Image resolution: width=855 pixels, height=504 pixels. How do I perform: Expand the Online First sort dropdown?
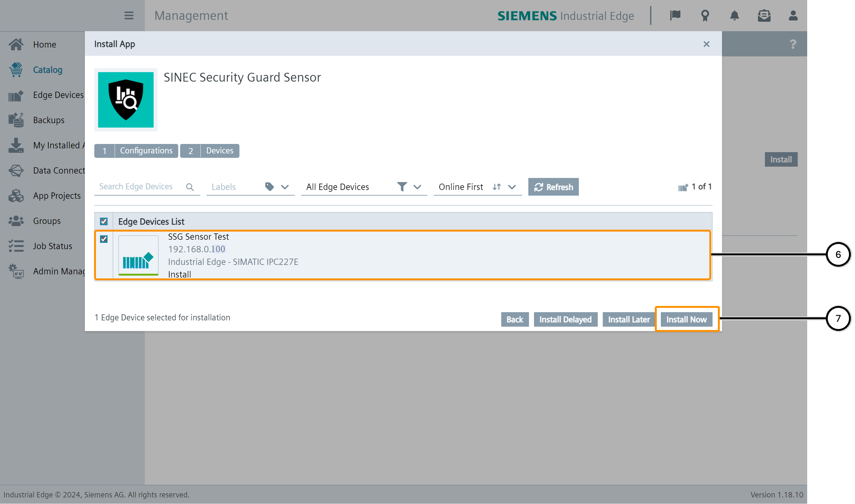[512, 187]
